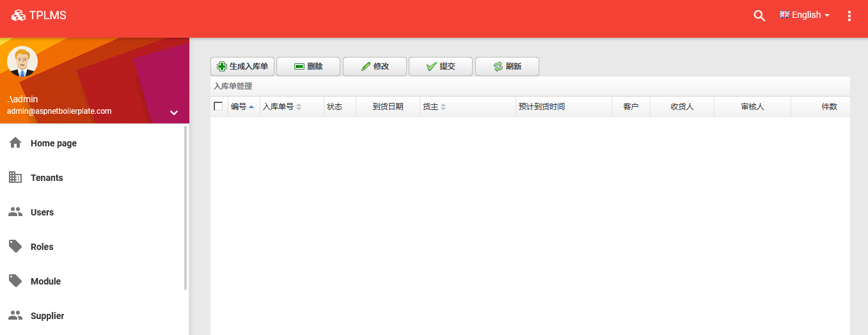Screen dimensions: 868x335
Task: Click the 生成入库单 button
Action: [x=242, y=66]
